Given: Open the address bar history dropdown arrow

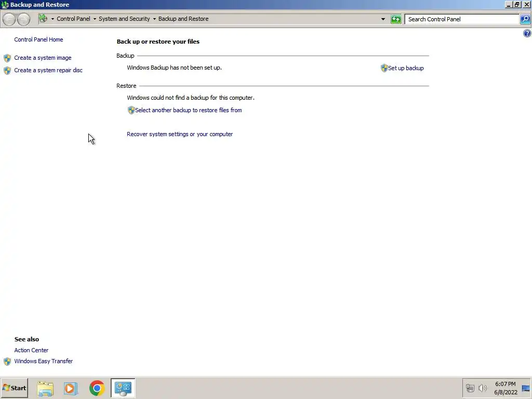Looking at the screenshot, I should [x=383, y=19].
